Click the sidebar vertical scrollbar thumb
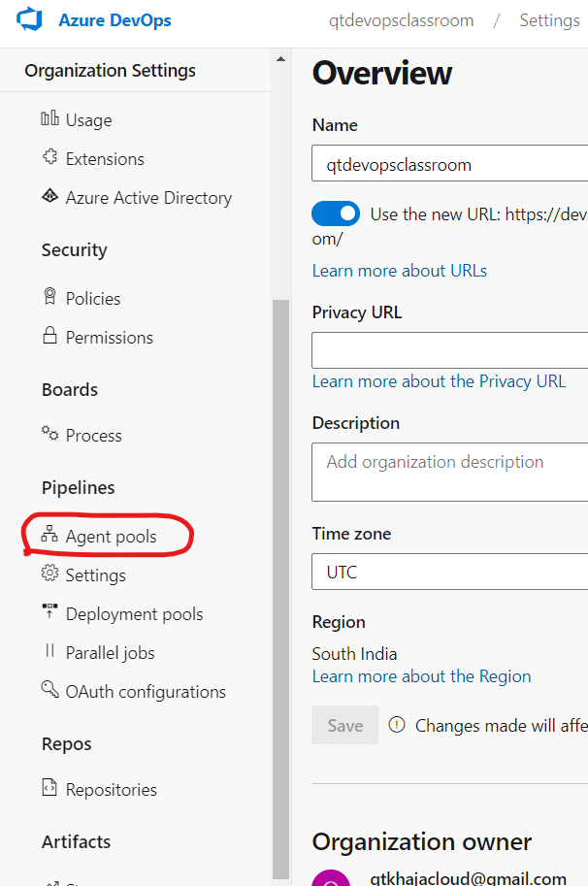The width and height of the screenshot is (588, 886). (x=280, y=589)
